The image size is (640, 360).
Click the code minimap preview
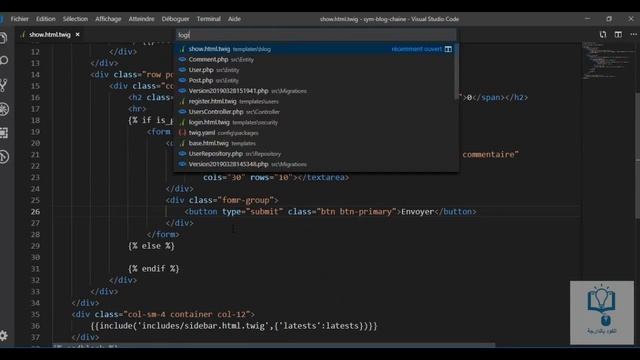click(607, 61)
